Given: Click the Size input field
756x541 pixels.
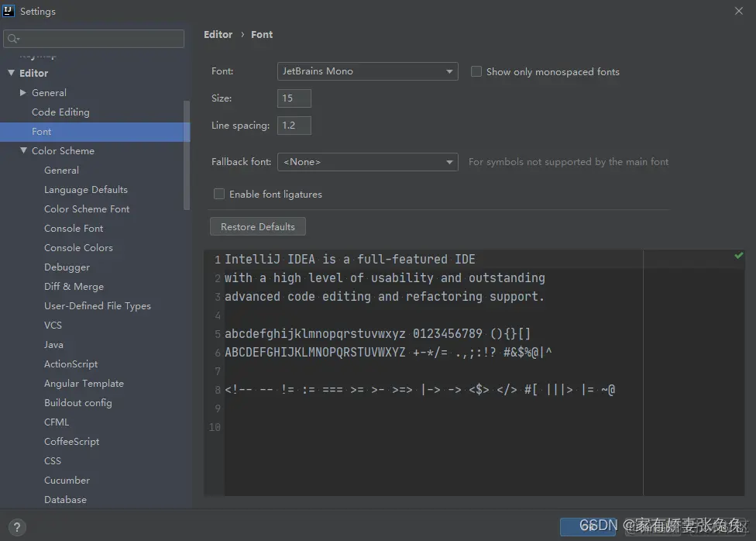Looking at the screenshot, I should 294,98.
